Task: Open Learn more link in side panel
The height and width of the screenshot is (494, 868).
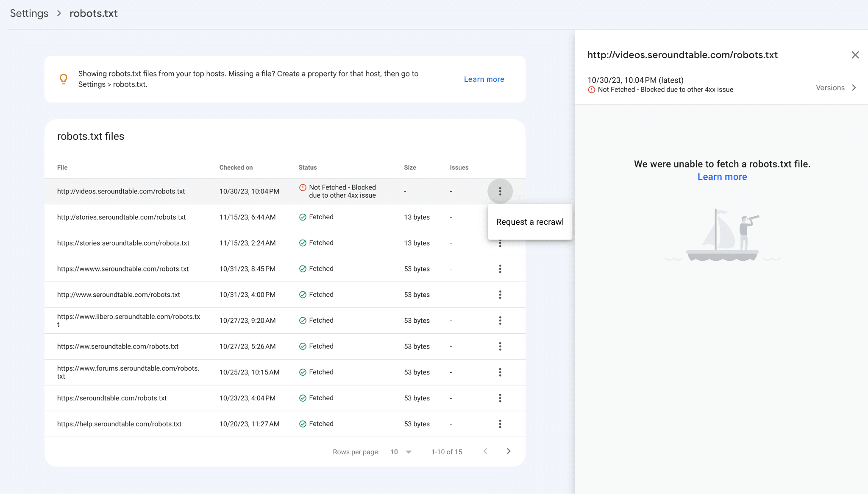Action: (722, 177)
